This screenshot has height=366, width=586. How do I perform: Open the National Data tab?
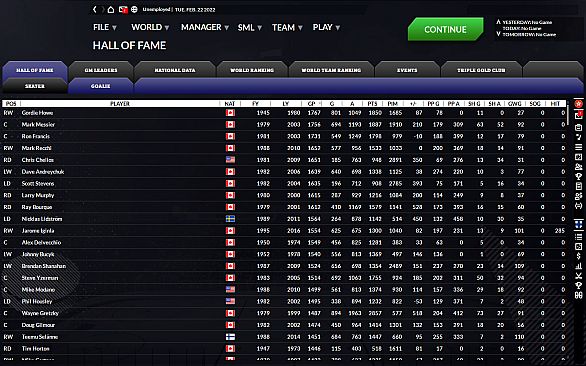click(175, 70)
